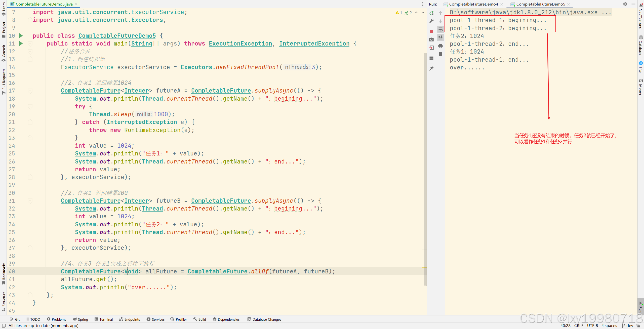Collapse the main method fold at line 11
Viewport: 644px width, 329px height.
pos(30,44)
